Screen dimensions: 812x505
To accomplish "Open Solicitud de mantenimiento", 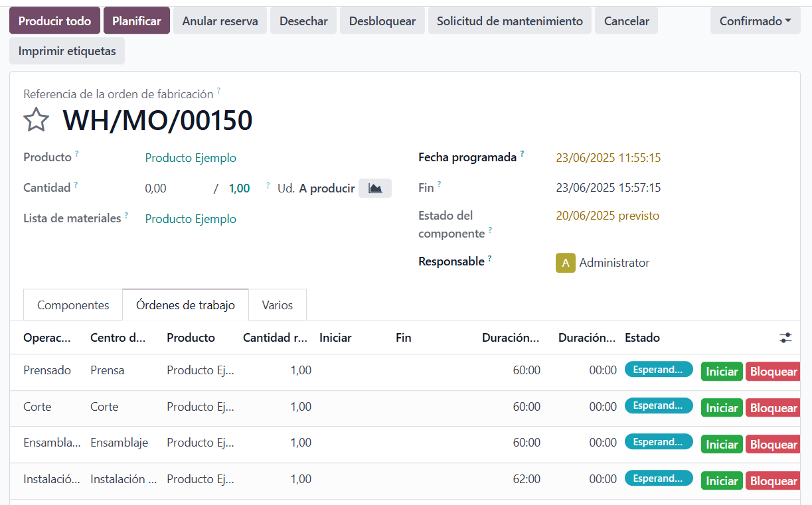I will [510, 21].
